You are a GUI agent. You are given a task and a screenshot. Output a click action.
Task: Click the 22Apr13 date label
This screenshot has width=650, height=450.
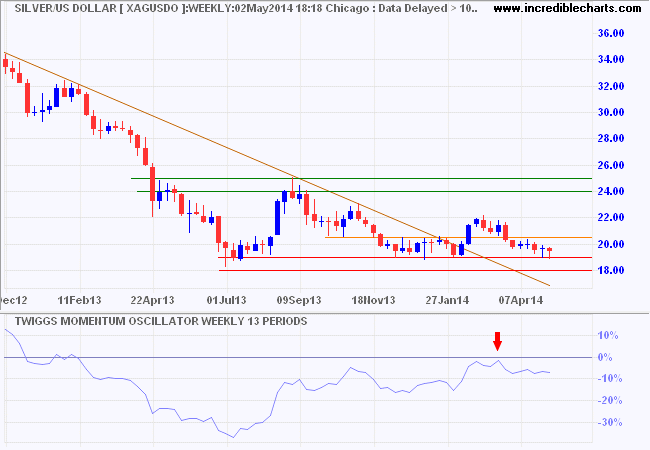[153, 300]
